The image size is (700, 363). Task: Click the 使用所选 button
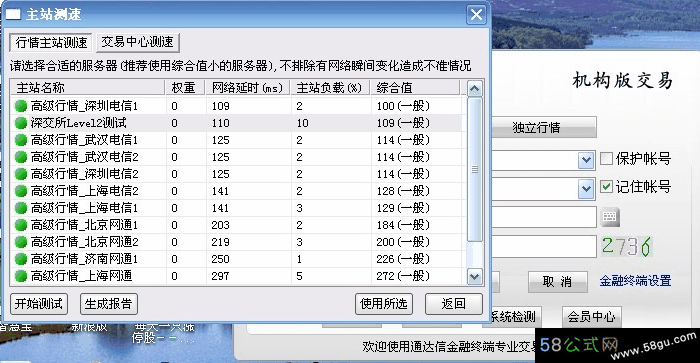pyautogui.click(x=383, y=304)
